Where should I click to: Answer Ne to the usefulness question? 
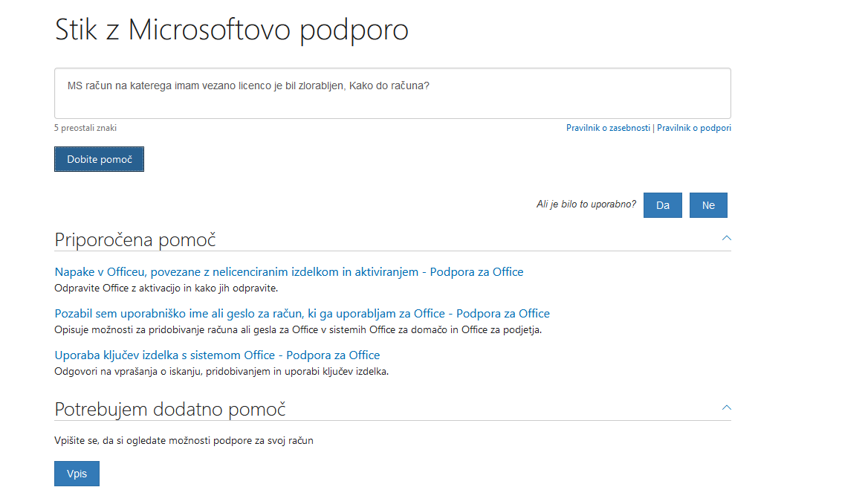point(708,205)
